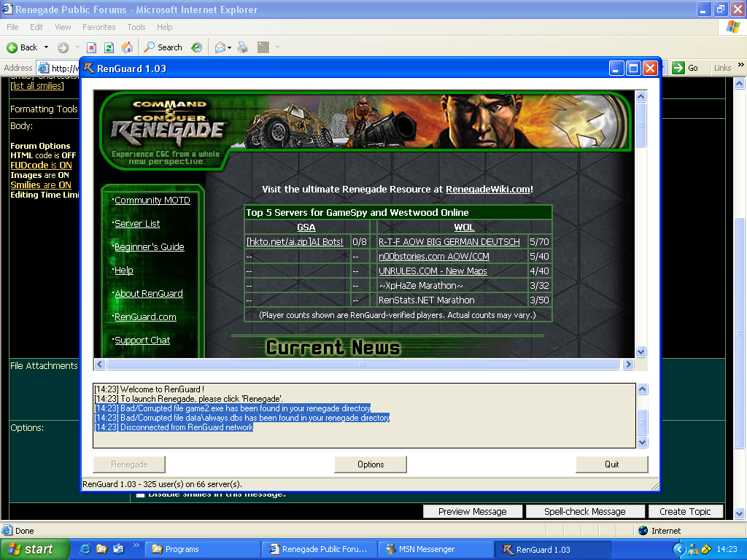The image size is (747, 560).
Task: Click the Internet Explorer Stop icon
Action: [92, 47]
